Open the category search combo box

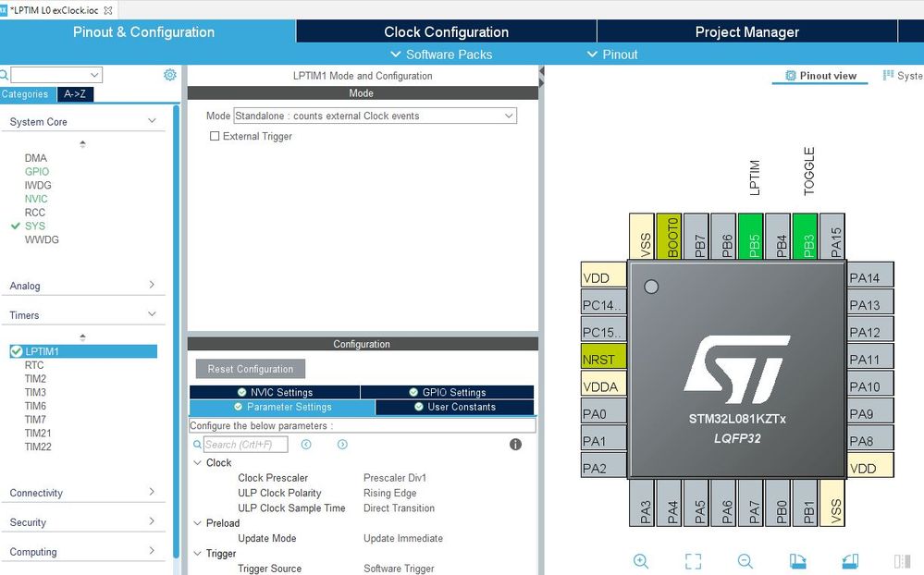(x=56, y=75)
